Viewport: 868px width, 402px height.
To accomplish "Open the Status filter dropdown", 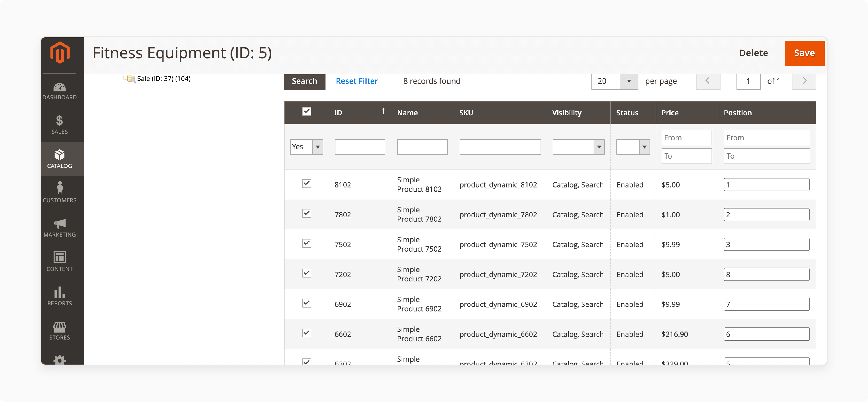I will 633,146.
